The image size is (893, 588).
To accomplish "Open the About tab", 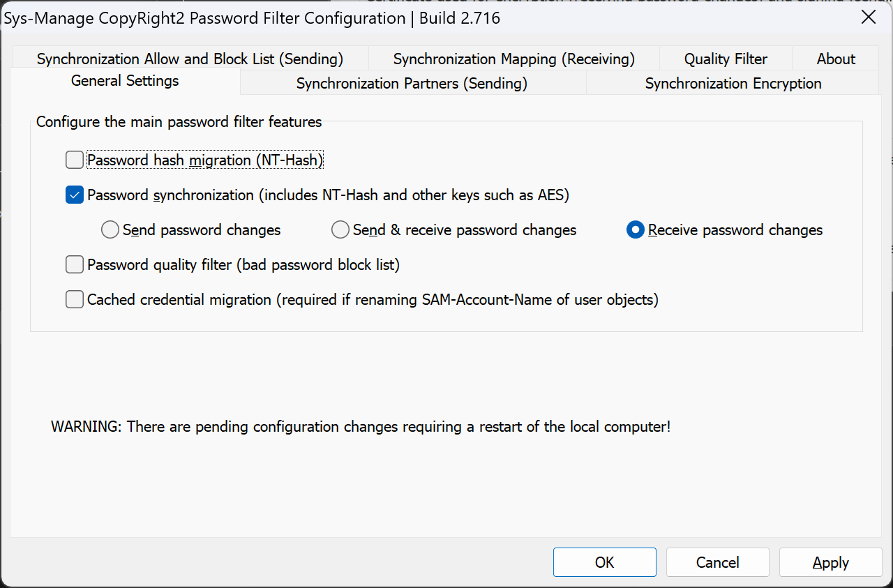I will [x=836, y=59].
